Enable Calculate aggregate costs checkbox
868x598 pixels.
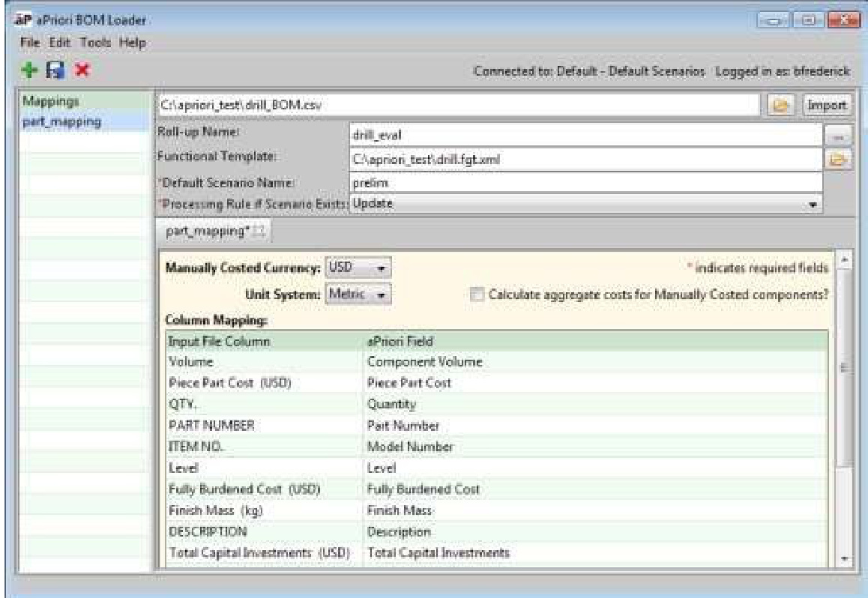476,295
